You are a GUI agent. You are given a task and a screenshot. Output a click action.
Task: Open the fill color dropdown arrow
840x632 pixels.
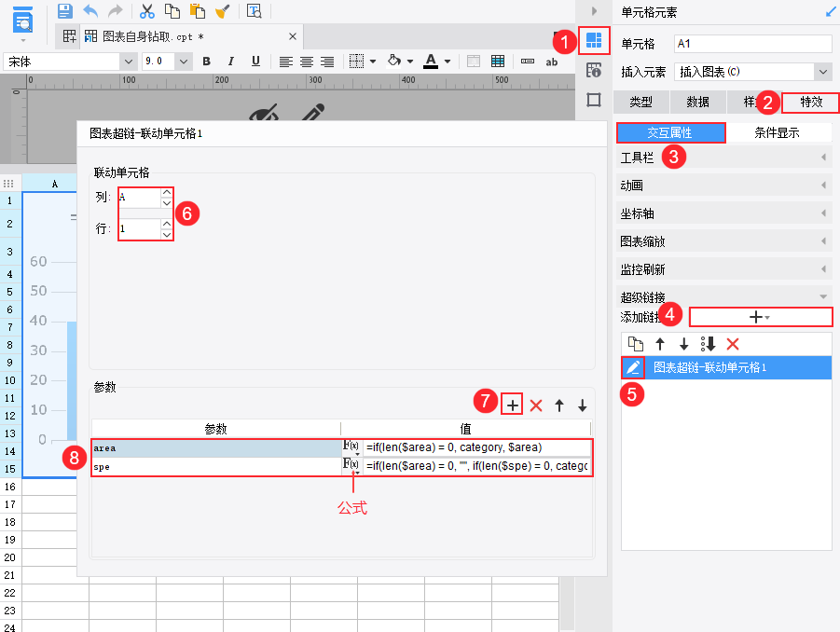[410, 62]
